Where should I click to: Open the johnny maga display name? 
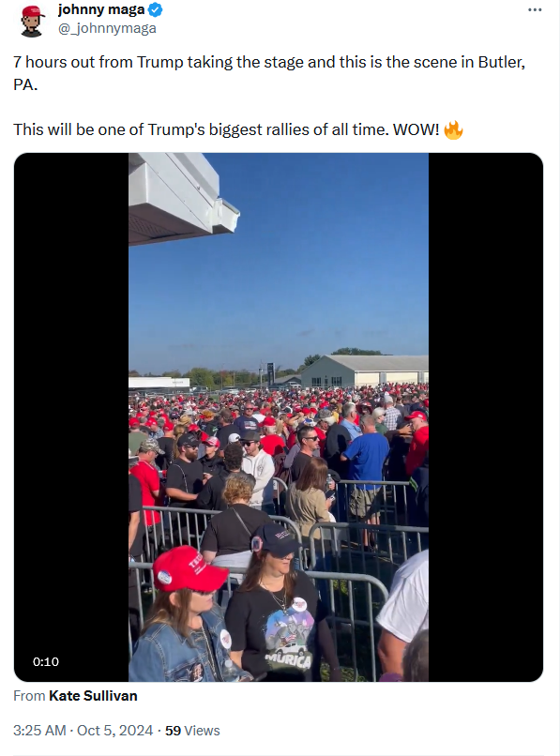(101, 9)
